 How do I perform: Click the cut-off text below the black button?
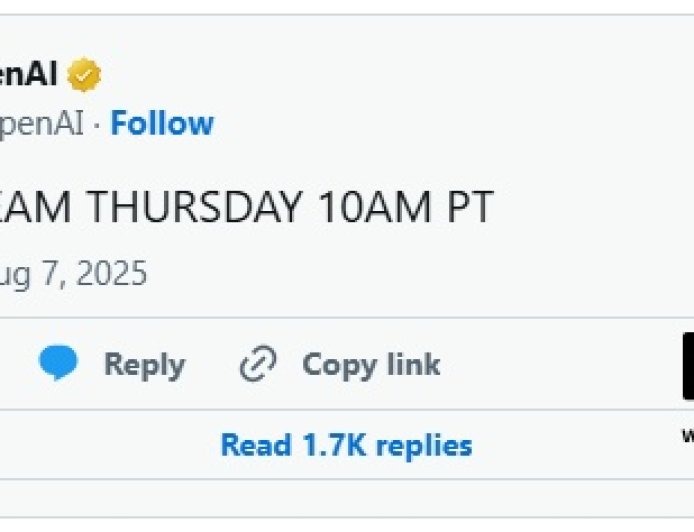[x=688, y=434]
